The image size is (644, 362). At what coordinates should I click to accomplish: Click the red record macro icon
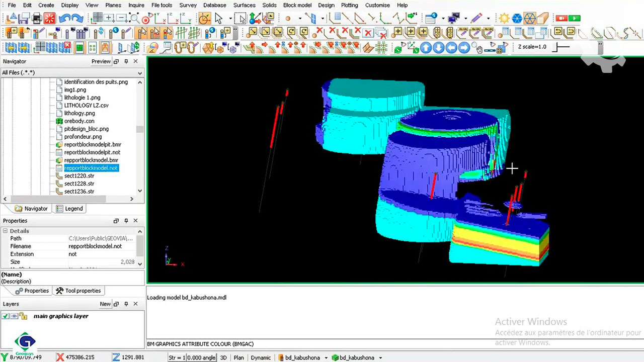click(561, 19)
